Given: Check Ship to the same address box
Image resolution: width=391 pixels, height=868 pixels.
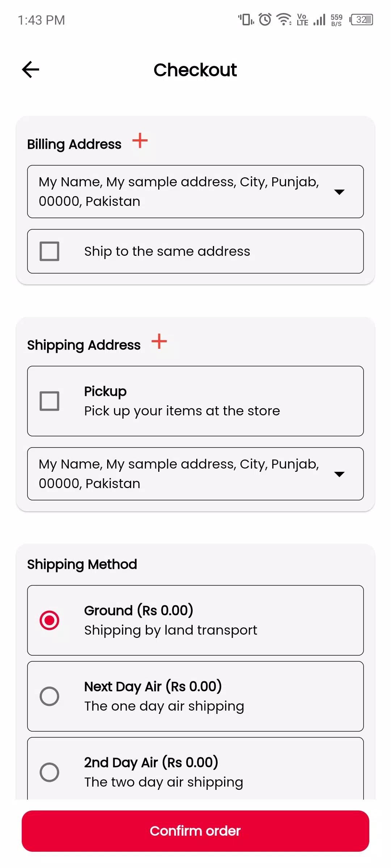Looking at the screenshot, I should (x=49, y=251).
